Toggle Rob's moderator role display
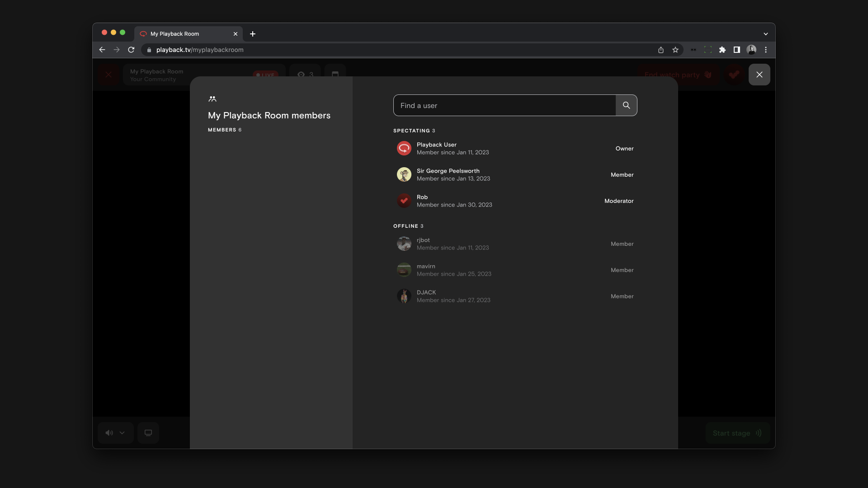 click(619, 201)
